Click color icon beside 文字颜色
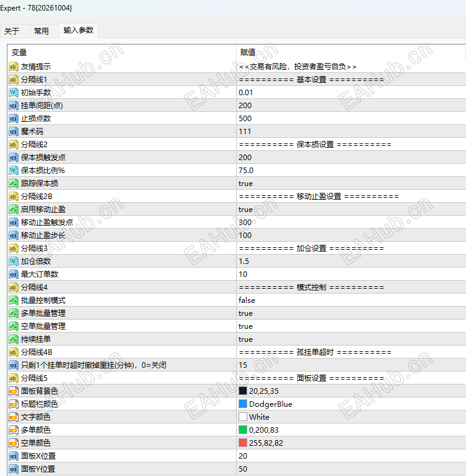Screen dimensions: 466x476 pyautogui.click(x=14, y=417)
